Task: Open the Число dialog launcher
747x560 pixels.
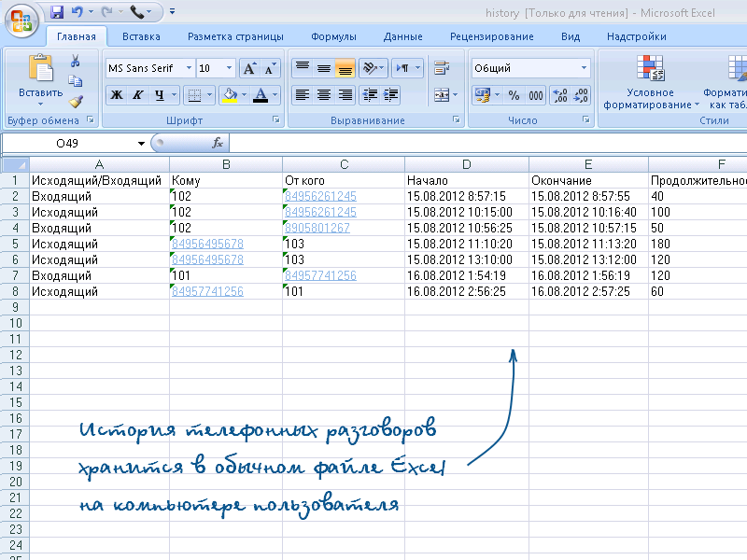Action: click(585, 119)
